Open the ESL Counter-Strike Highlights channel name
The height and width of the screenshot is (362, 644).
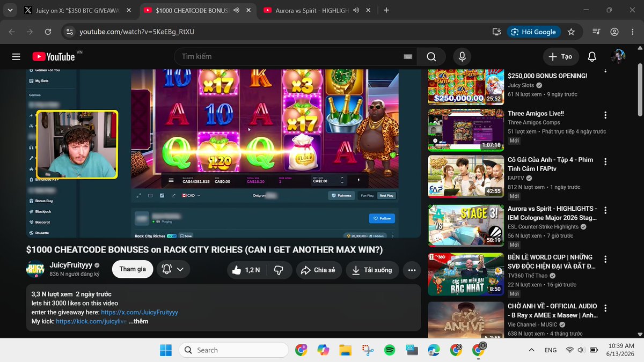pyautogui.click(x=543, y=227)
